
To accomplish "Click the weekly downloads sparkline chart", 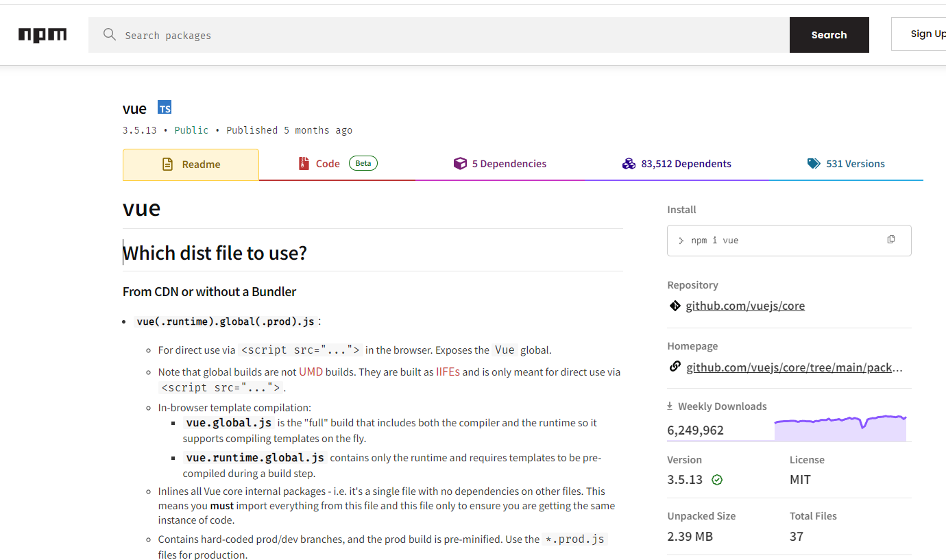I will click(x=840, y=428).
